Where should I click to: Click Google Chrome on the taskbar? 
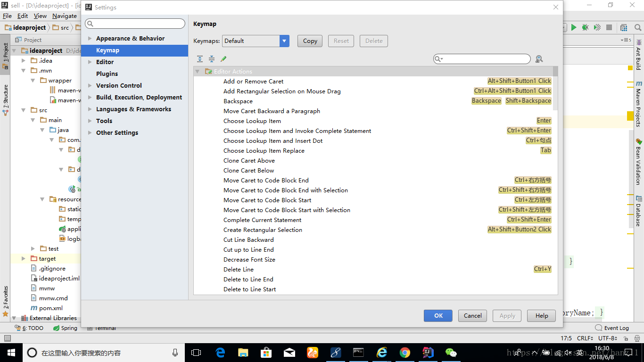(x=405, y=352)
